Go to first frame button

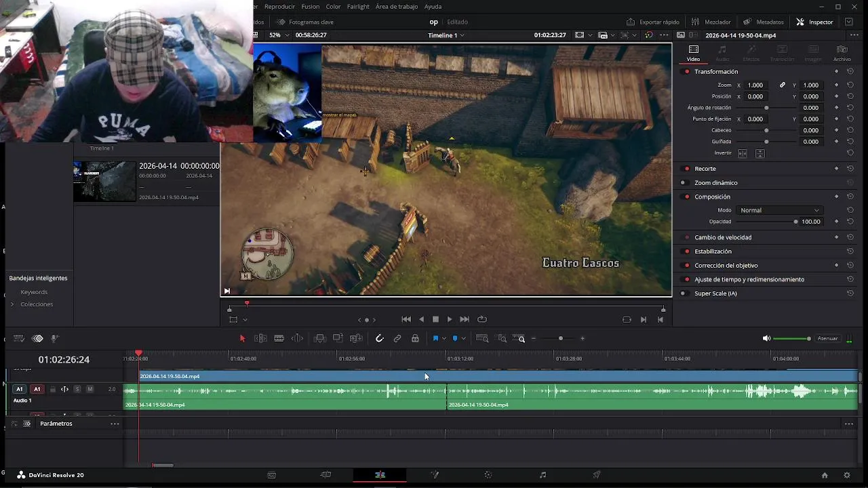coord(406,319)
